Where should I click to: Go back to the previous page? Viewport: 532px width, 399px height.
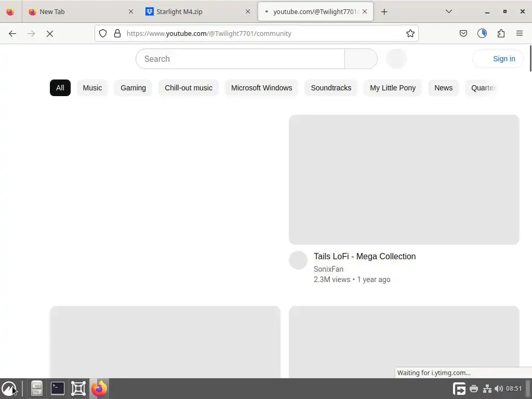coord(12,33)
